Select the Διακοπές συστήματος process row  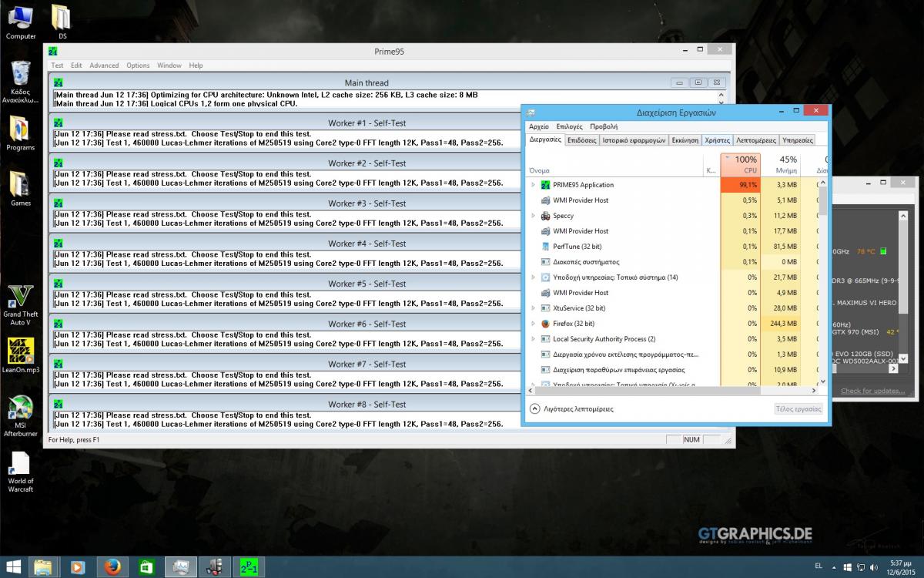point(671,262)
